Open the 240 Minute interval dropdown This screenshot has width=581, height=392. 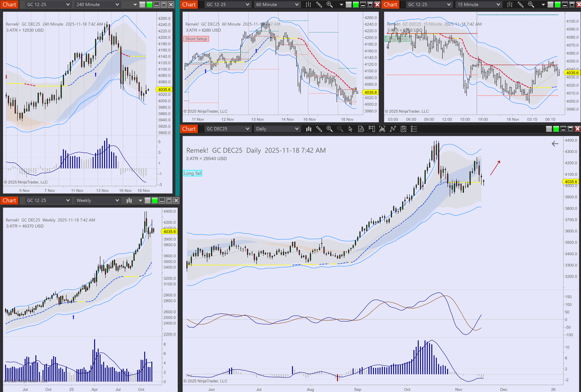coord(97,4)
